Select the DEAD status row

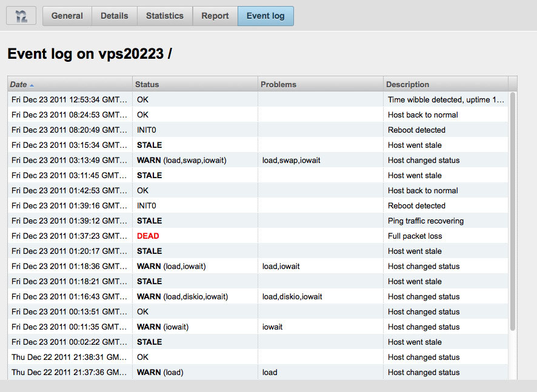(x=258, y=236)
